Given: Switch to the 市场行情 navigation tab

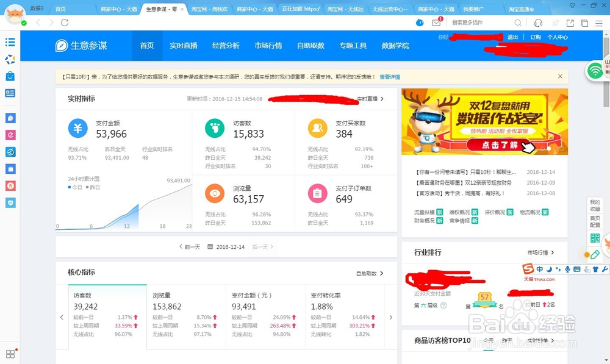Looking at the screenshot, I should 268,45.
